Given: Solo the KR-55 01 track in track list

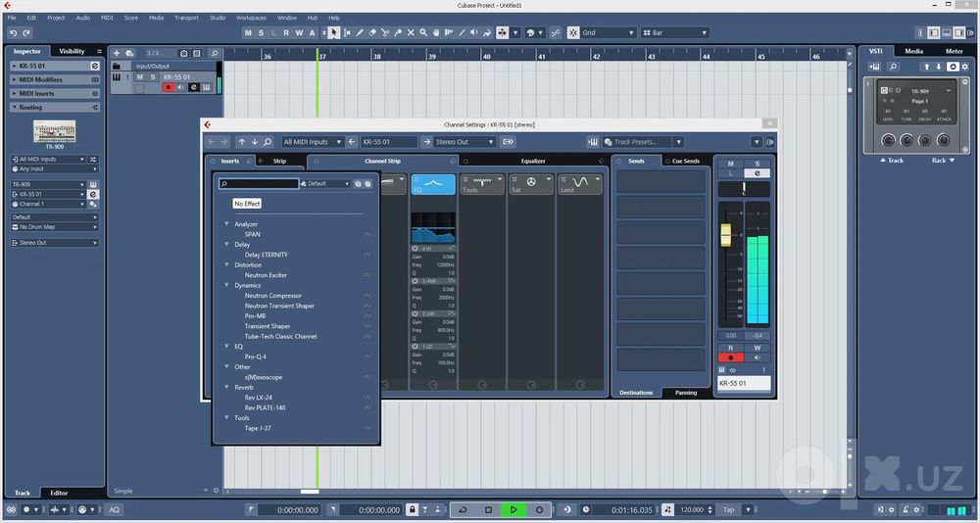Looking at the screenshot, I should pos(152,76).
